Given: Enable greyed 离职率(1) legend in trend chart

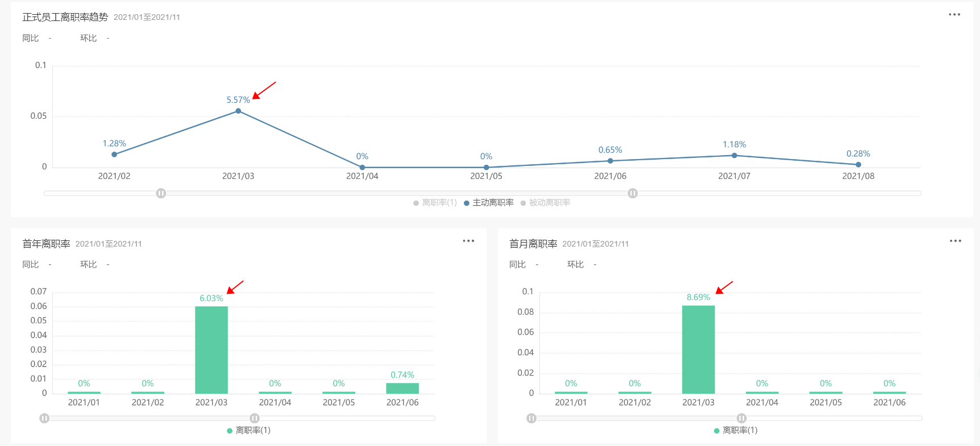Looking at the screenshot, I should 435,203.
